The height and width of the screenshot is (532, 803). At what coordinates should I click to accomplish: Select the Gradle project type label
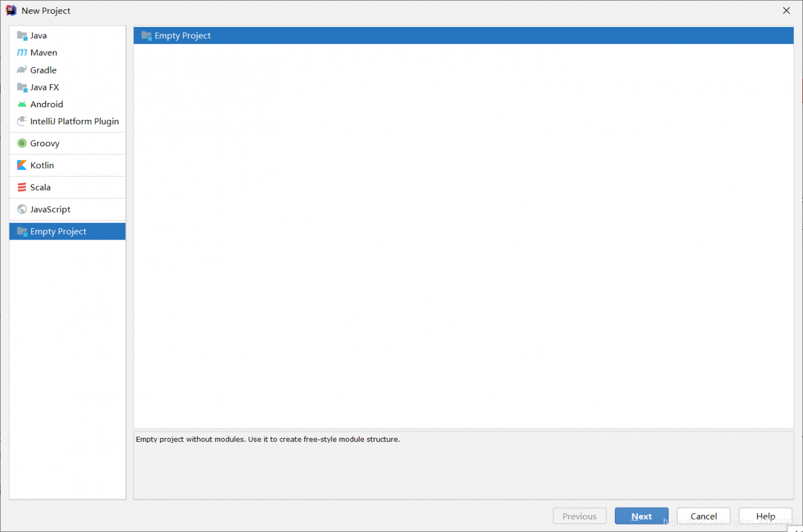point(43,70)
